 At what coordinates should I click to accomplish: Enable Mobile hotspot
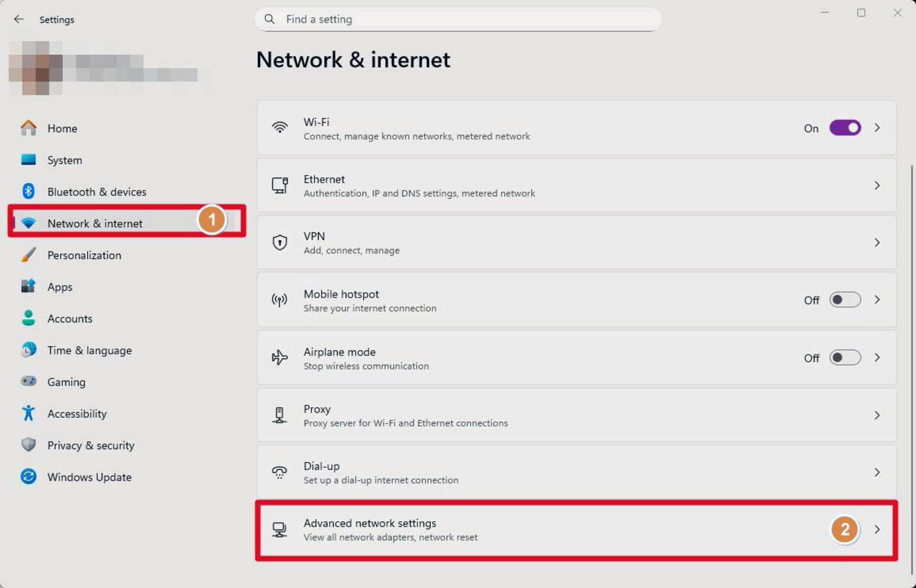[x=844, y=300]
